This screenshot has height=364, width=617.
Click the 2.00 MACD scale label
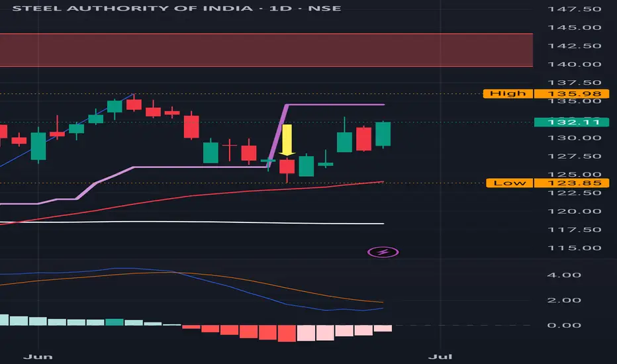click(x=564, y=300)
